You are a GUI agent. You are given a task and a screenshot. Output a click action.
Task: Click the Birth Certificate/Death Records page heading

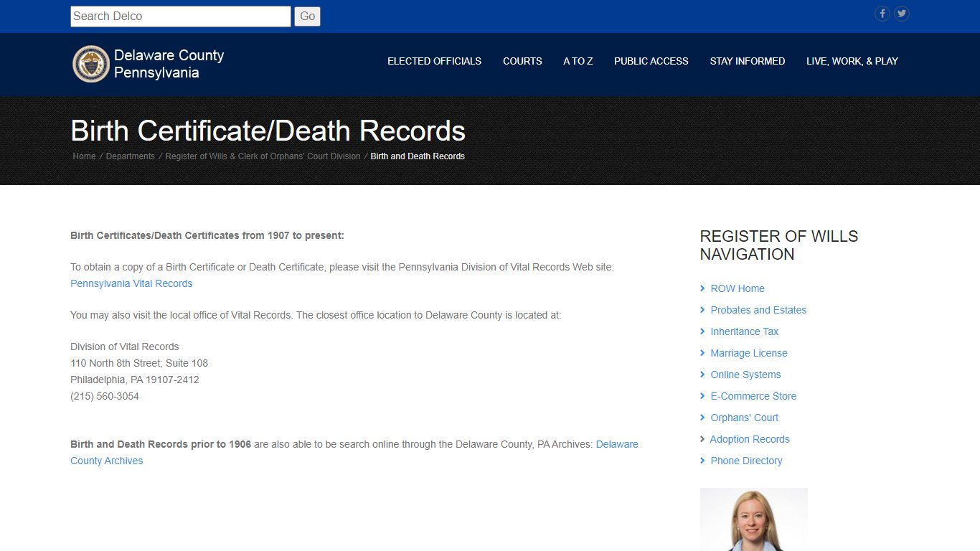point(268,131)
